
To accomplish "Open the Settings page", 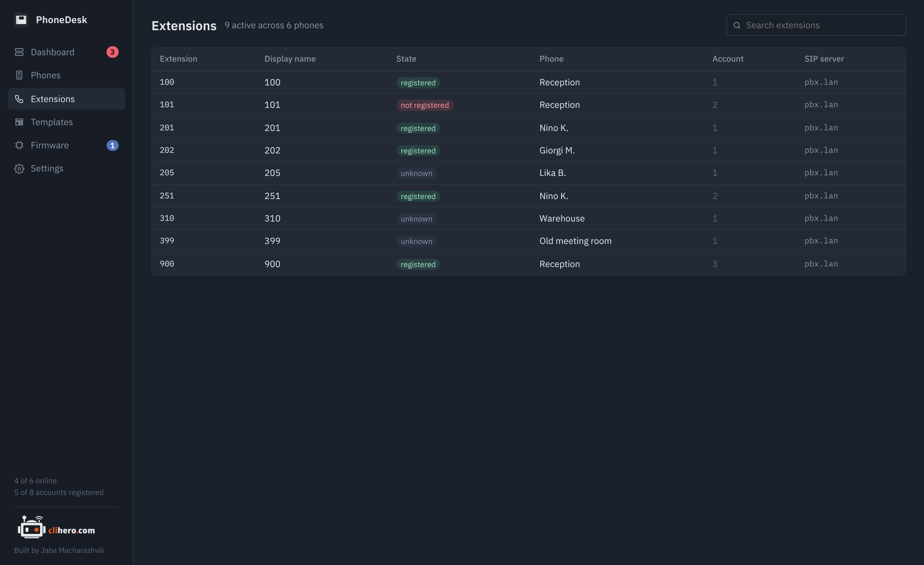I will tap(66, 169).
